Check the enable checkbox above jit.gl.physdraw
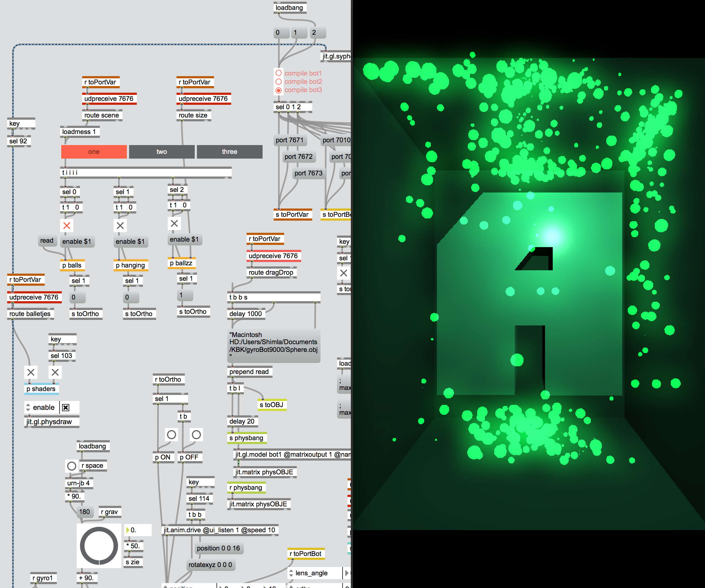The image size is (705, 588). [66, 407]
